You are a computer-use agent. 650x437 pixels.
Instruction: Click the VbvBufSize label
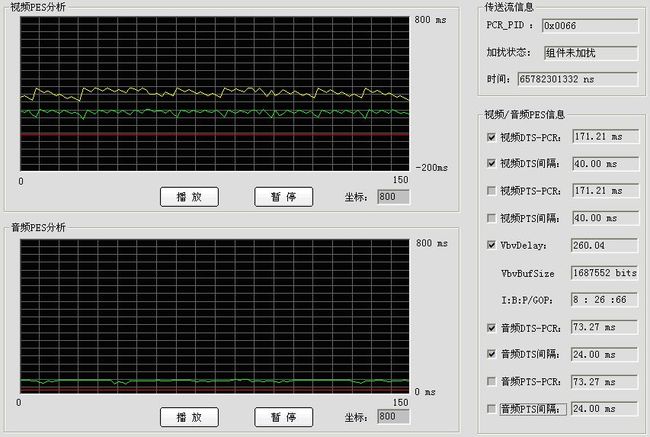[528, 274]
